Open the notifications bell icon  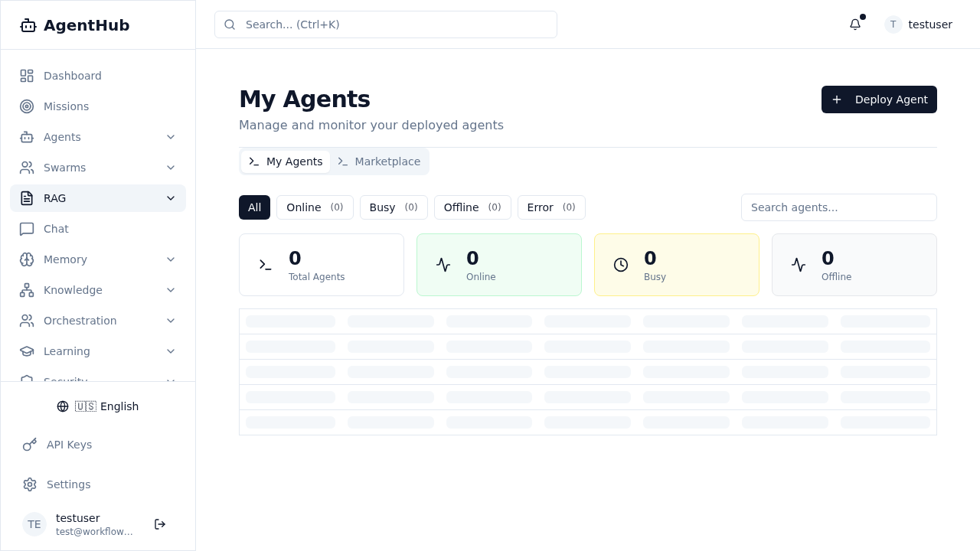click(x=854, y=24)
